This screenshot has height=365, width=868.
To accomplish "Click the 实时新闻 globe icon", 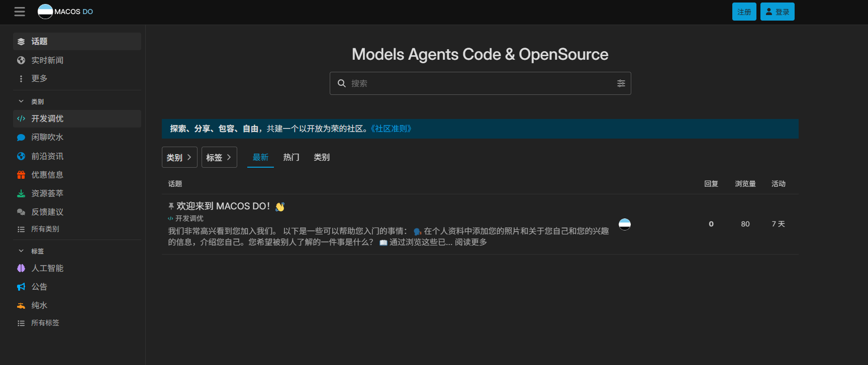I will point(21,60).
